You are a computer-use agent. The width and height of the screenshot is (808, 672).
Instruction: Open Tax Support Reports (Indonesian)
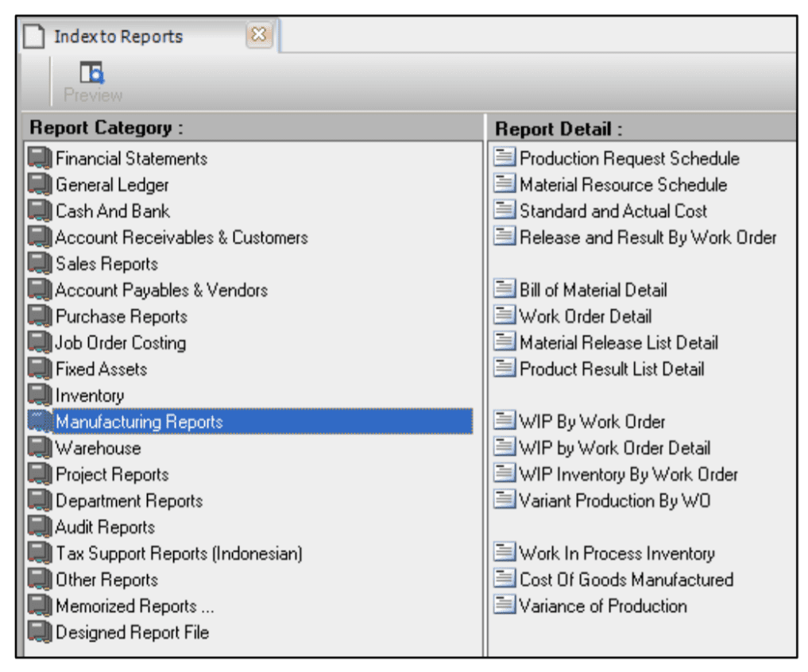click(179, 553)
